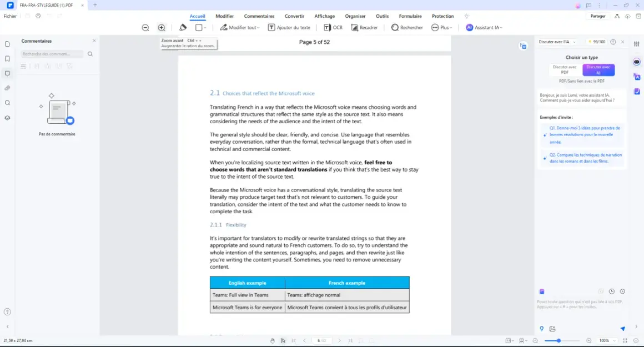Click the Q2 example prompt about narration
The height and width of the screenshot is (347, 644).
[x=582, y=158]
